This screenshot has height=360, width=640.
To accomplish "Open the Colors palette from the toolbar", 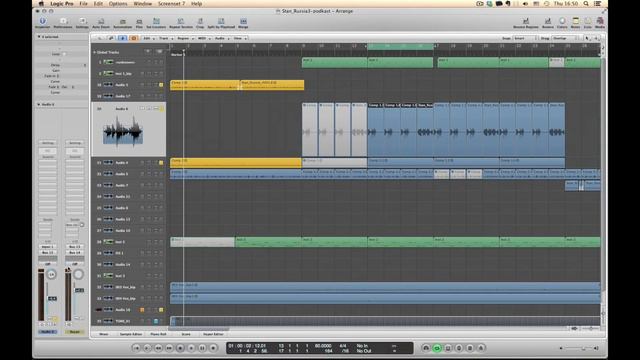I will click(x=562, y=22).
